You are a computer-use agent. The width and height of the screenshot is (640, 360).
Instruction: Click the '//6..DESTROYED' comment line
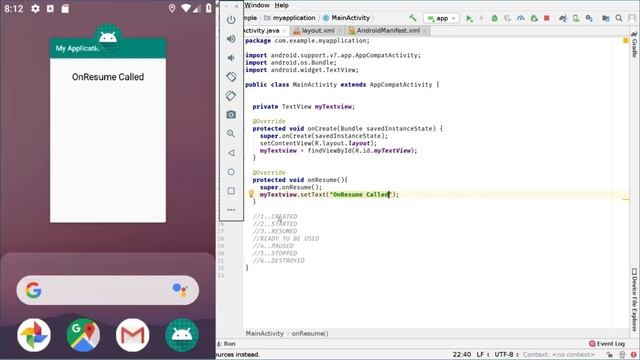coord(278,261)
